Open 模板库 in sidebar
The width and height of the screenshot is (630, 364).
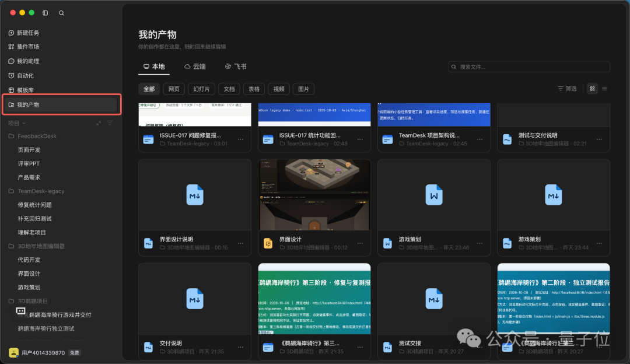(x=21, y=90)
